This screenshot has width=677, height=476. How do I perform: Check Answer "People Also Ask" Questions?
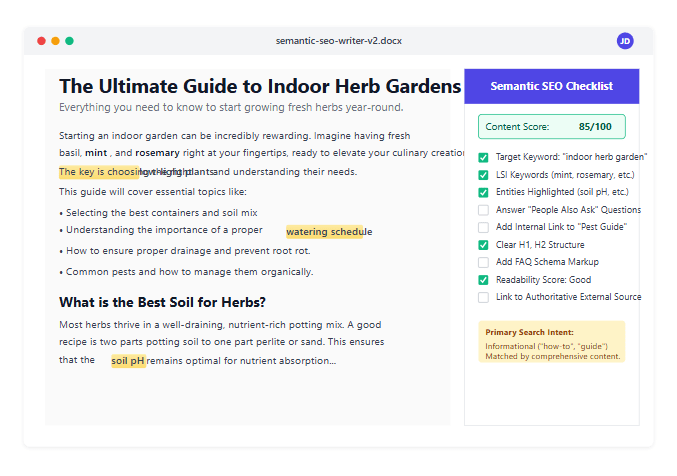tap(483, 210)
